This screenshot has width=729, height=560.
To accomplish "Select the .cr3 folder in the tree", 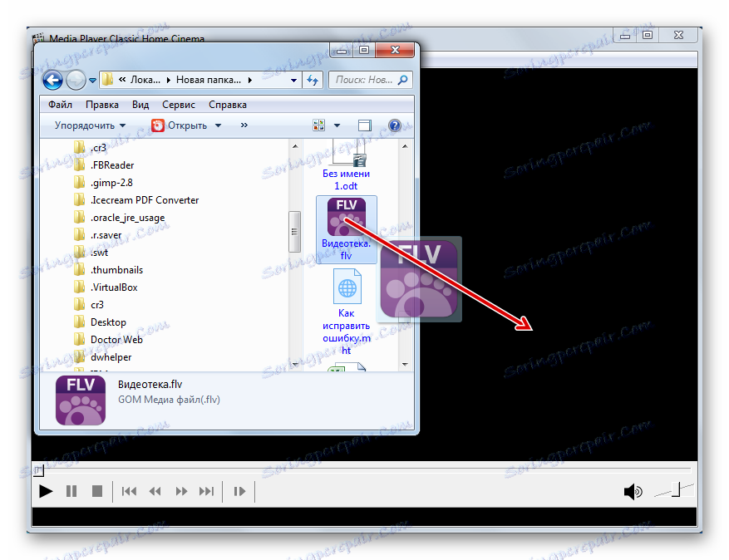I will [98, 148].
